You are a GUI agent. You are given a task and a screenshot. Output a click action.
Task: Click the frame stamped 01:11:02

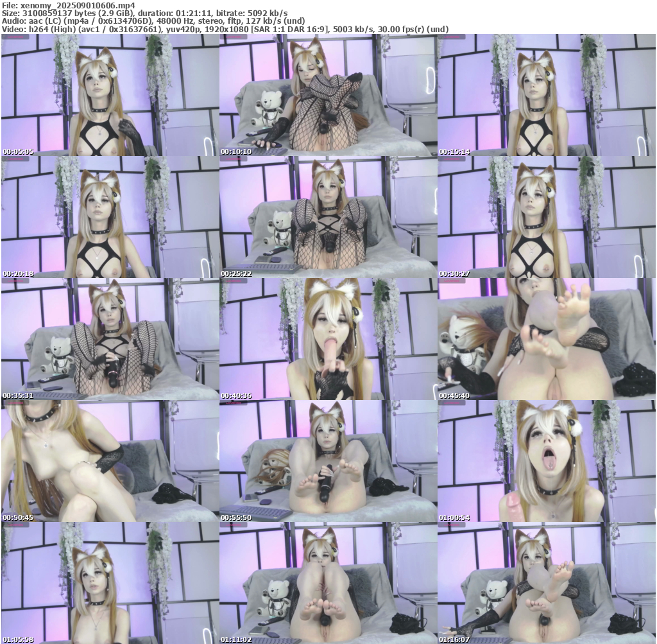tap(328, 583)
